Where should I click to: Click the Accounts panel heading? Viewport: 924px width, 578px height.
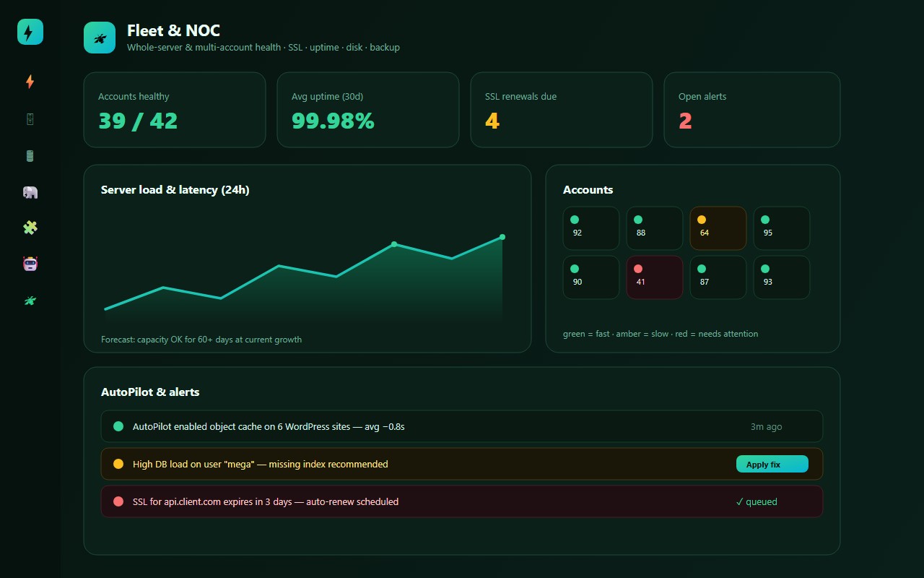click(588, 190)
